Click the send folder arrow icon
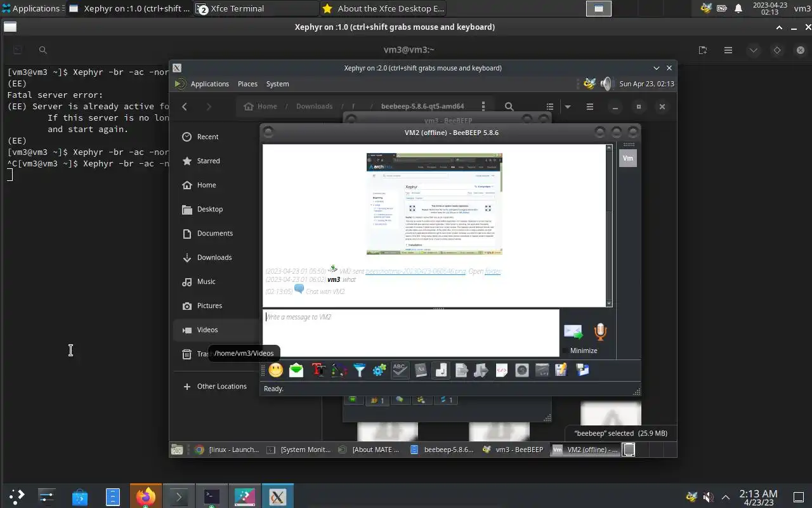 click(x=481, y=370)
